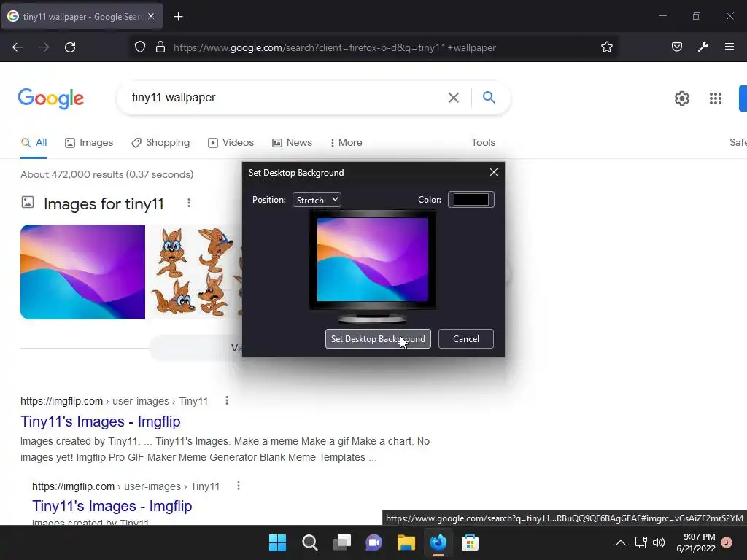Open the clock showing 9:07 PM
This screenshot has width=747, height=560.
tap(696, 542)
